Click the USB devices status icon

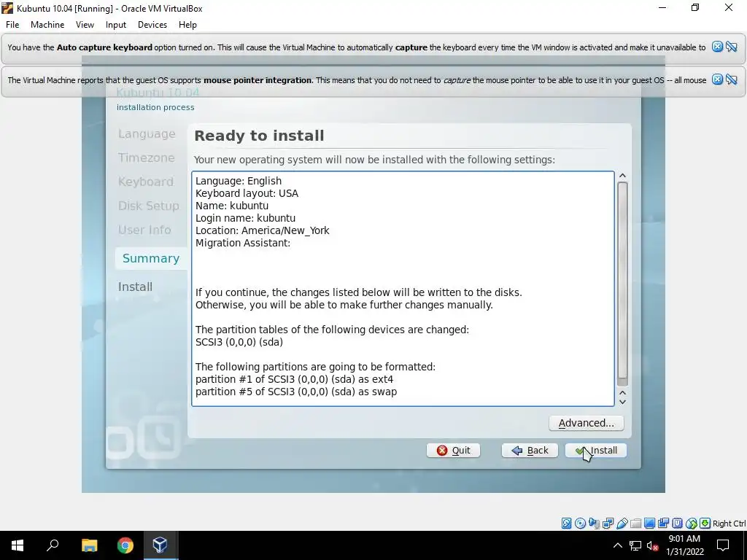pos(622,524)
